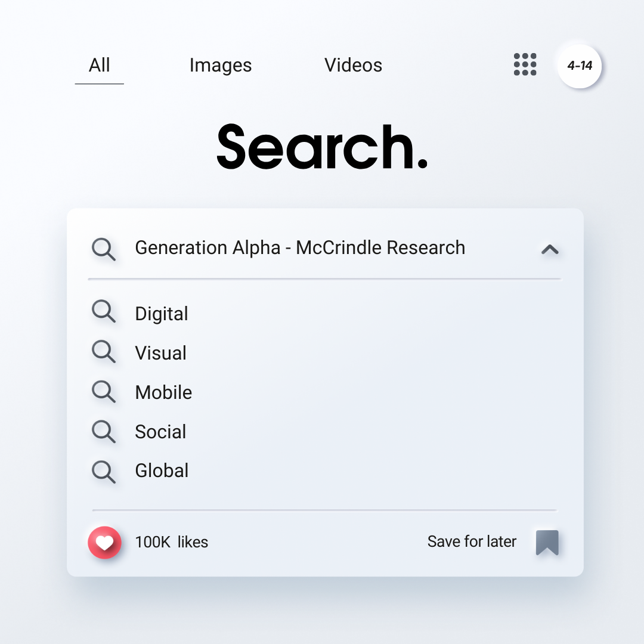Click the Save for later text
Viewport: 644px width, 644px height.
[x=472, y=541]
